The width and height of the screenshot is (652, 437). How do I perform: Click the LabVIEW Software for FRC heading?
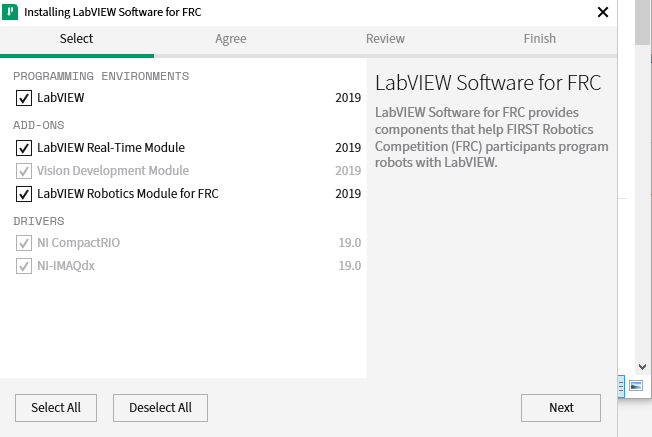(488, 83)
